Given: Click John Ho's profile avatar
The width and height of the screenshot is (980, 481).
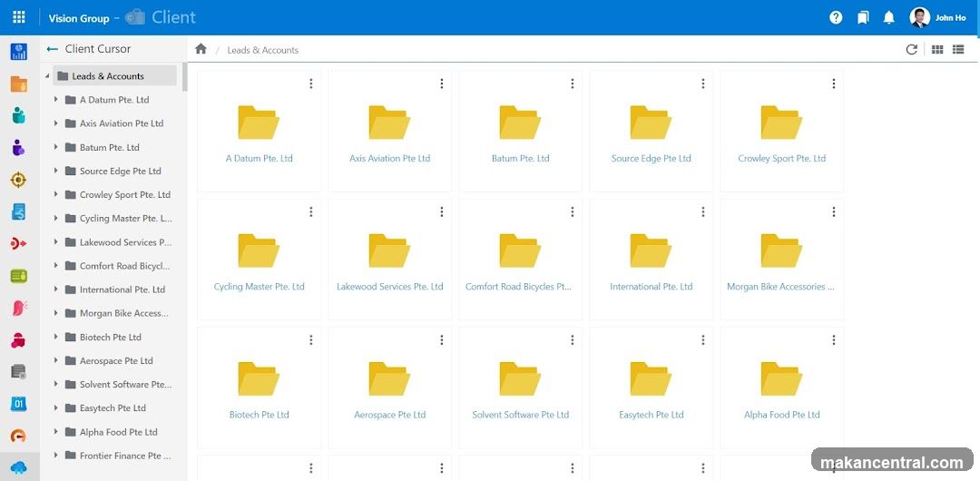Looking at the screenshot, I should click(919, 17).
